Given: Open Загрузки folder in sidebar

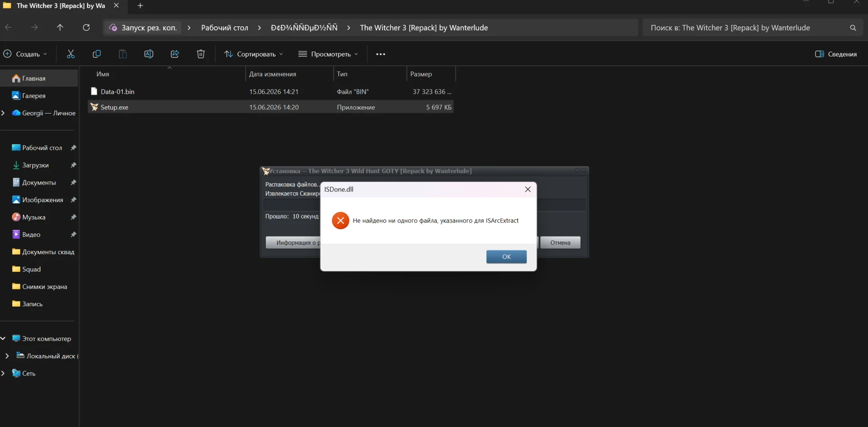Looking at the screenshot, I should tap(35, 165).
